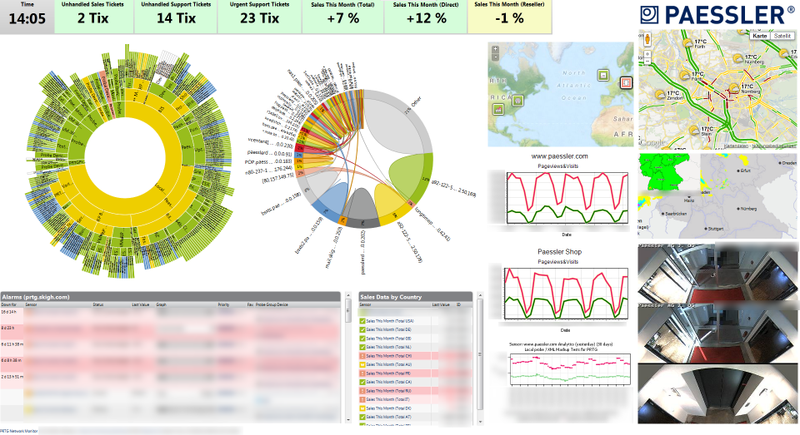Screen dimensions: 800x435
Task: Open the chart marker over the southern USA
Action: 498,109
